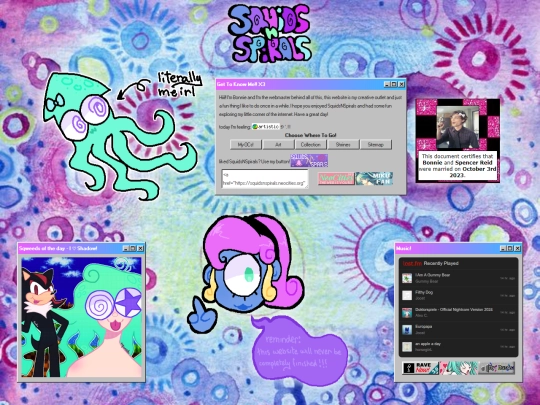This screenshot has height=405, width=540.
Task: Maximize the Get To Know Me window
Action: pos(394,84)
